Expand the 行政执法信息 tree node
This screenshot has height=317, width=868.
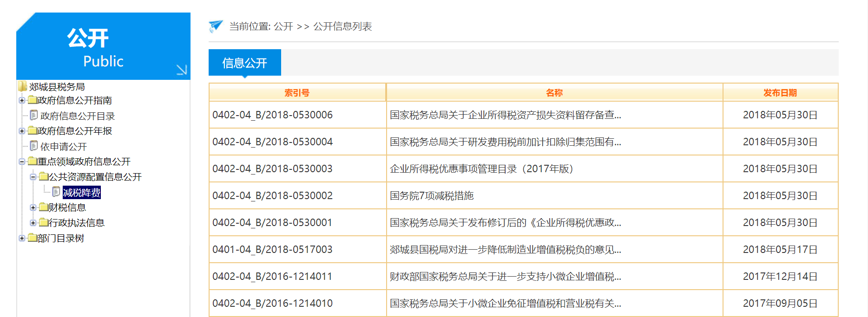(33, 223)
